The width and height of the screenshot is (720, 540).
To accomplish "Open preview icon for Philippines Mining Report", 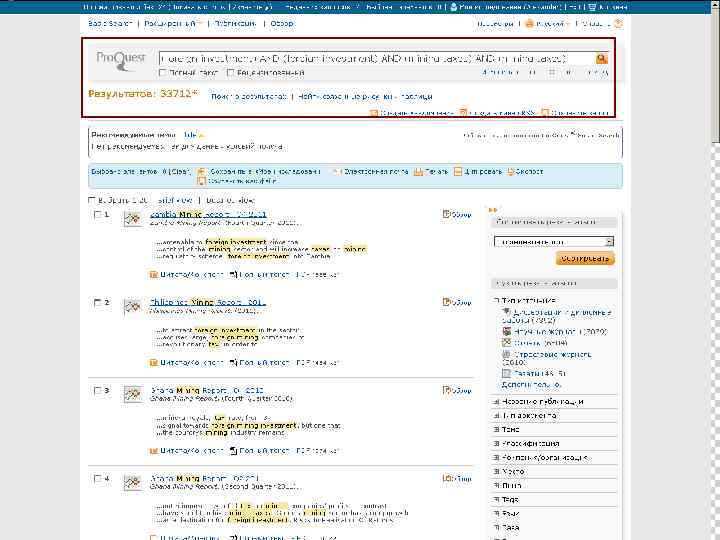I will [445, 302].
